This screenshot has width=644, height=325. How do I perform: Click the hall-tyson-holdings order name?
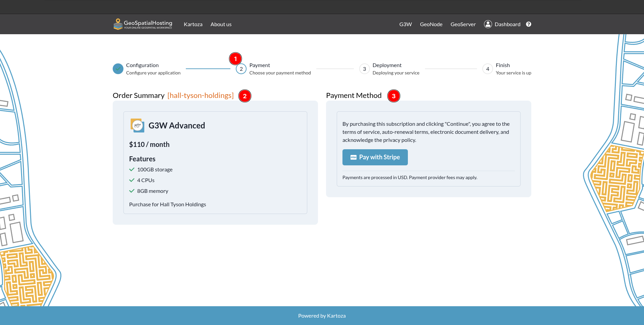click(x=201, y=95)
